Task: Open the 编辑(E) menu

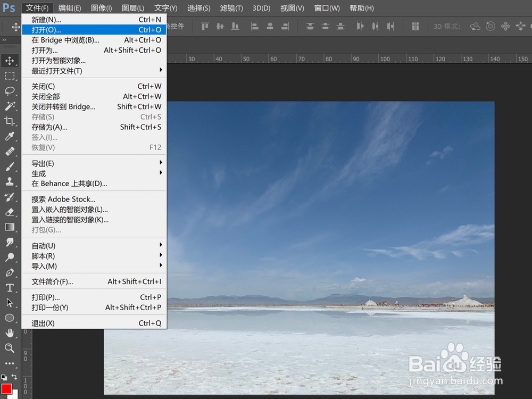Action: coord(70,8)
